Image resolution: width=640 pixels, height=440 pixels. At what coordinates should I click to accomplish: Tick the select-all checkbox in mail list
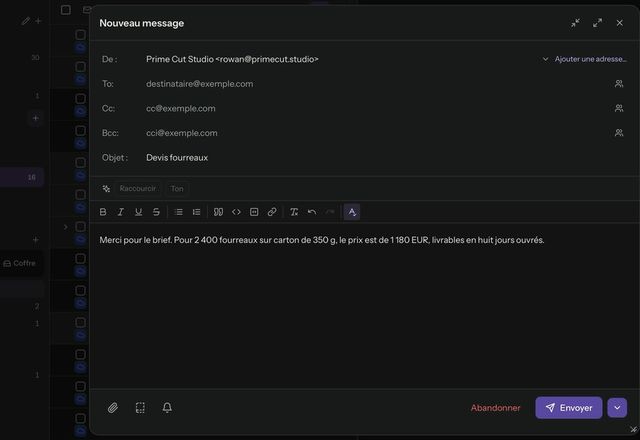pyautogui.click(x=65, y=9)
